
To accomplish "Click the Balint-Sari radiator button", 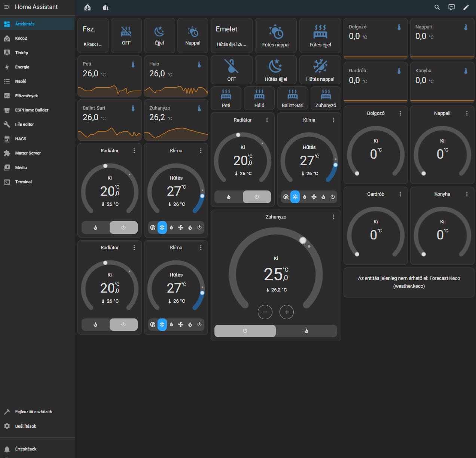I will click(293, 98).
